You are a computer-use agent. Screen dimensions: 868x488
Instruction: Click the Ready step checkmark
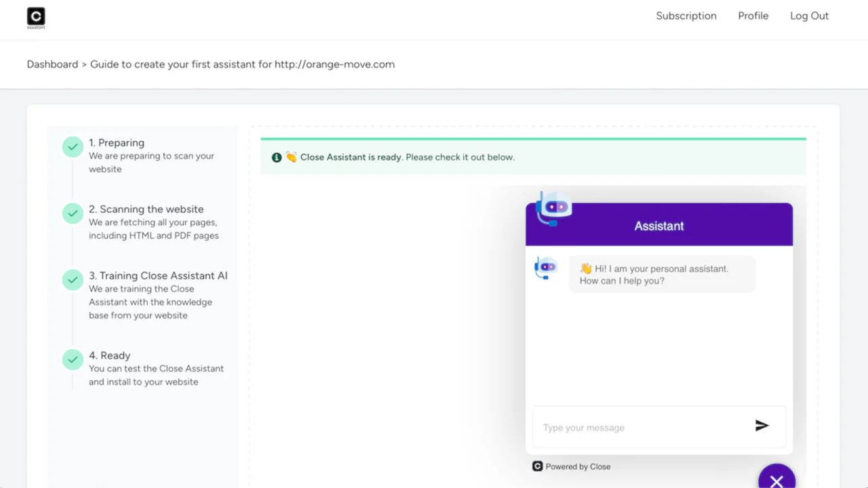[x=73, y=360]
